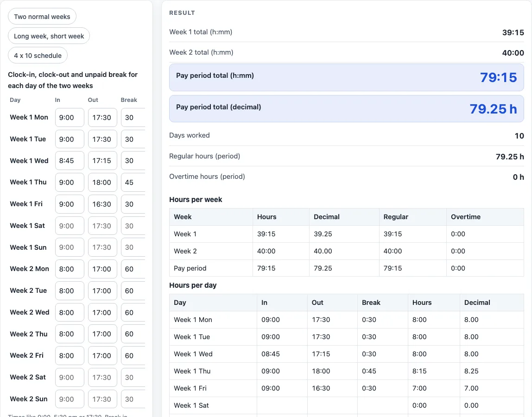Click Week 2 Thu In field
Viewport: 532px width, 417px height.
pos(70,334)
